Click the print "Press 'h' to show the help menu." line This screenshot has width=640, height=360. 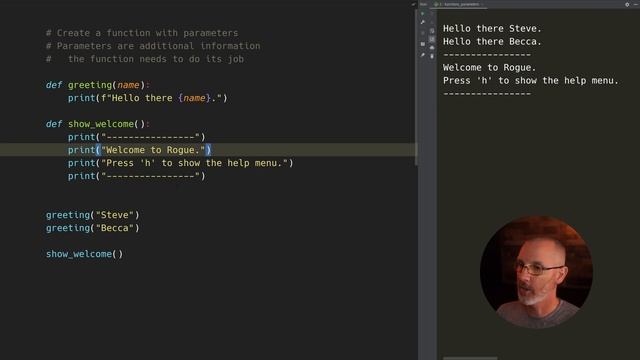[180, 163]
